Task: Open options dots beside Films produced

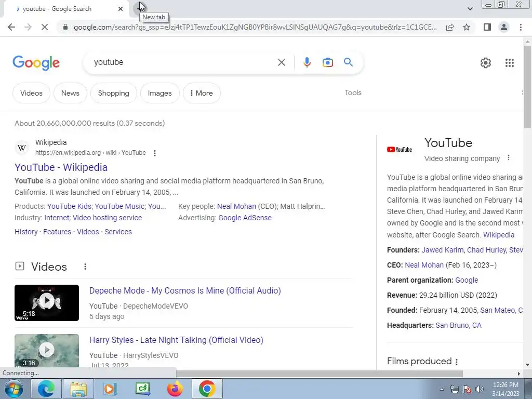Action: 457,362
